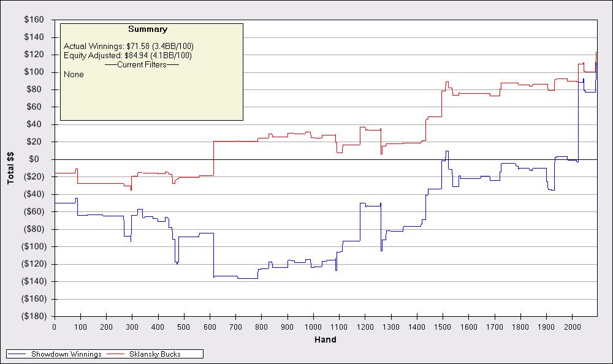Click the ($100) y-axis label
Image resolution: width=613 pixels, height=364 pixels.
(x=31, y=246)
